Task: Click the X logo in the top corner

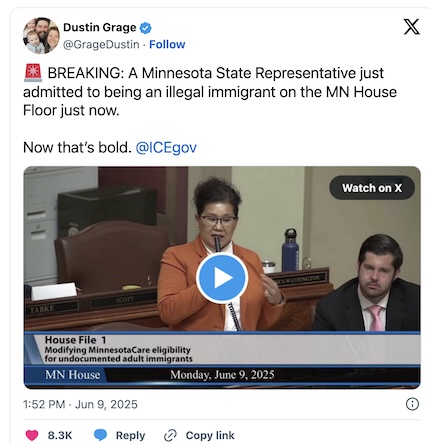Action: [x=412, y=27]
